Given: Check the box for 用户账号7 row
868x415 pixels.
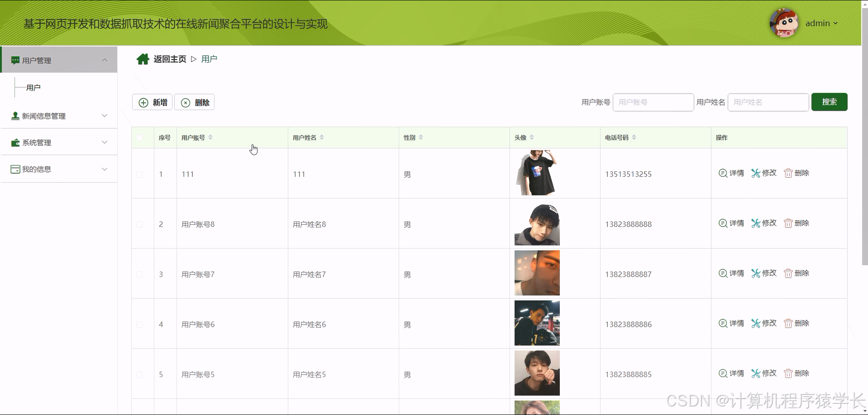Looking at the screenshot, I should 139,275.
